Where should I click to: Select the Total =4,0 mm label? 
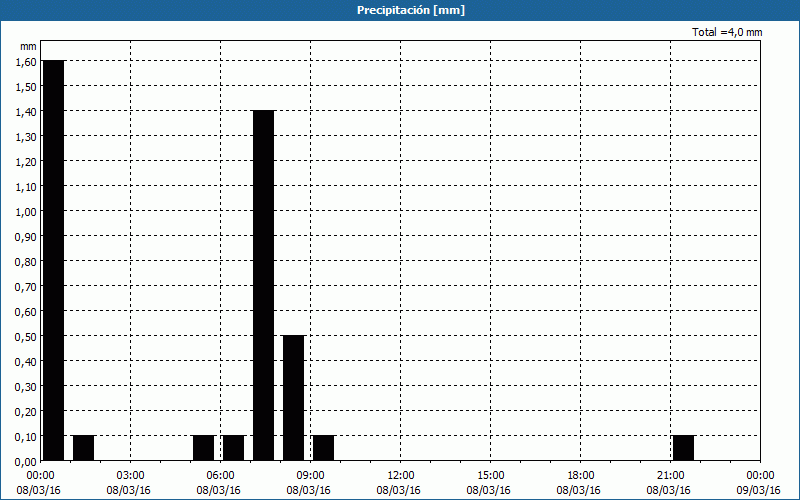727,32
